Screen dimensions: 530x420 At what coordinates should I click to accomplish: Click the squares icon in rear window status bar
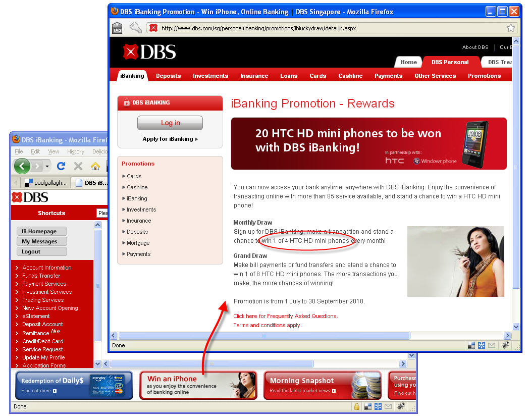[x=368, y=406]
